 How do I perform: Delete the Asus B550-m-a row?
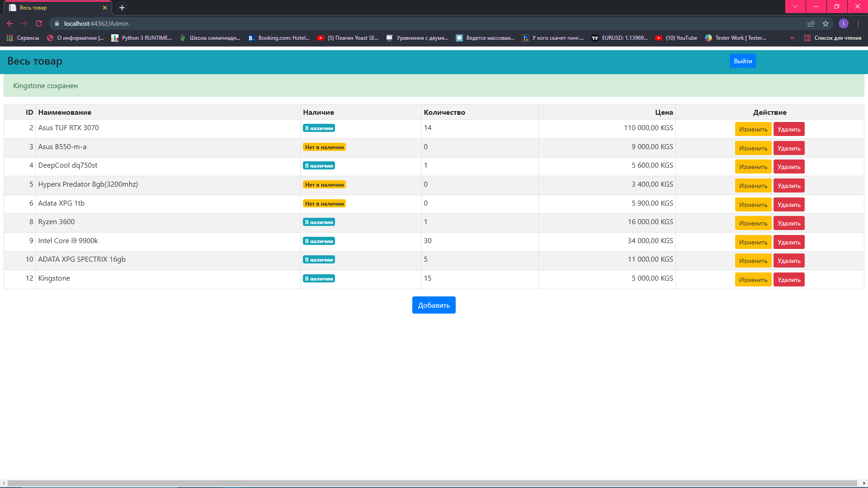click(789, 148)
